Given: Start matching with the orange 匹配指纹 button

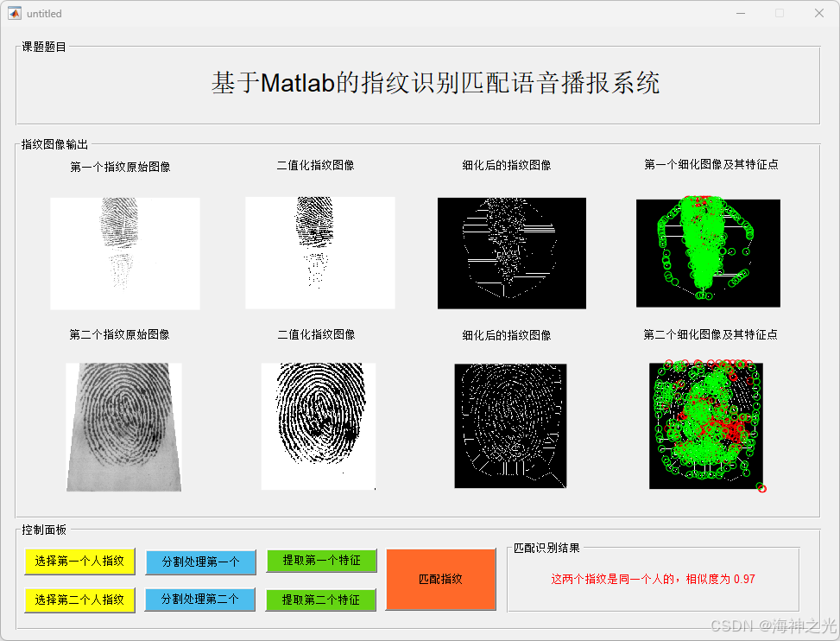Looking at the screenshot, I should click(x=440, y=580).
